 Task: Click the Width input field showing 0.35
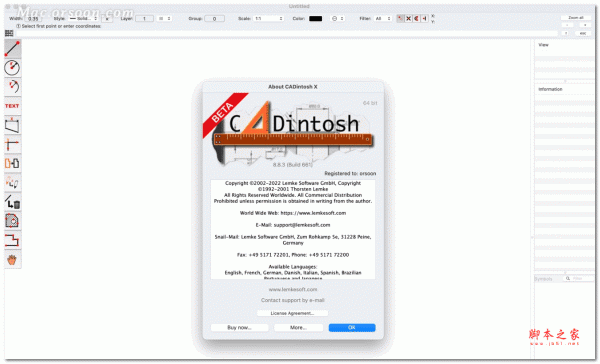[x=33, y=18]
